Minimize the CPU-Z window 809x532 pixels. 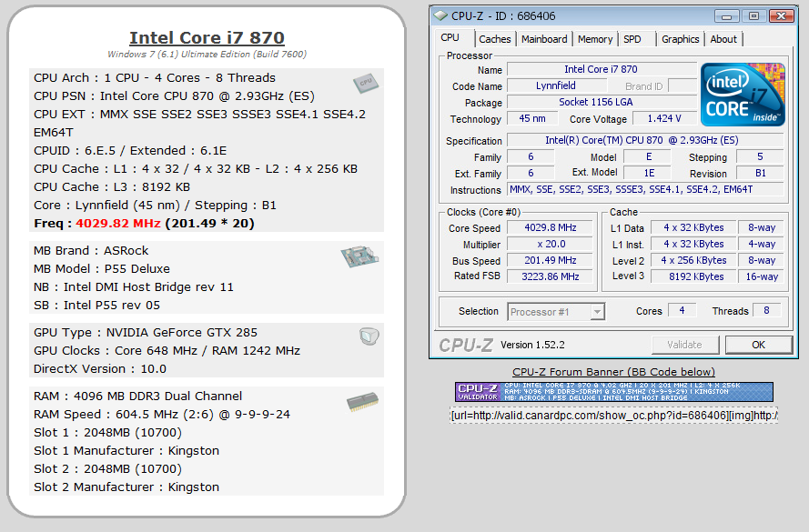726,16
